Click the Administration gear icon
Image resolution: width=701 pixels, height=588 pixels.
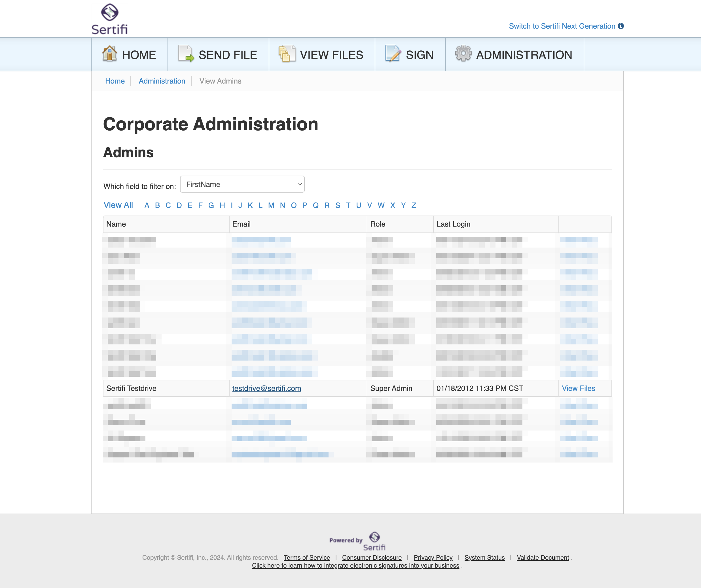point(463,53)
